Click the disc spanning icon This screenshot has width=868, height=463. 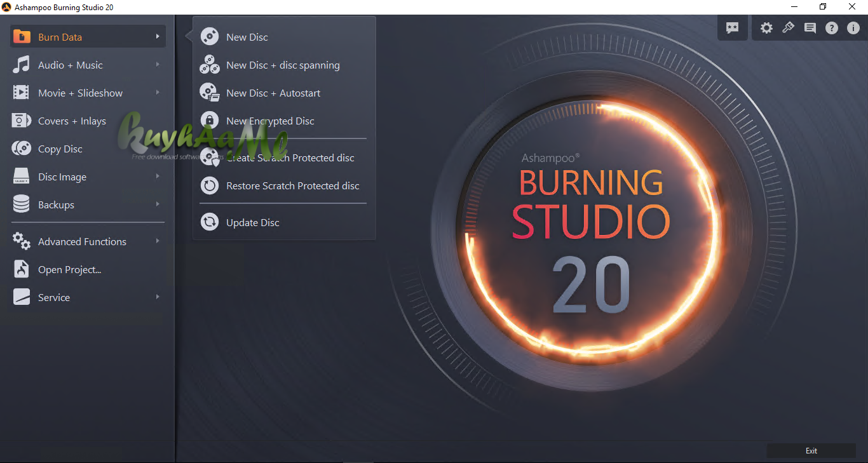coord(210,65)
